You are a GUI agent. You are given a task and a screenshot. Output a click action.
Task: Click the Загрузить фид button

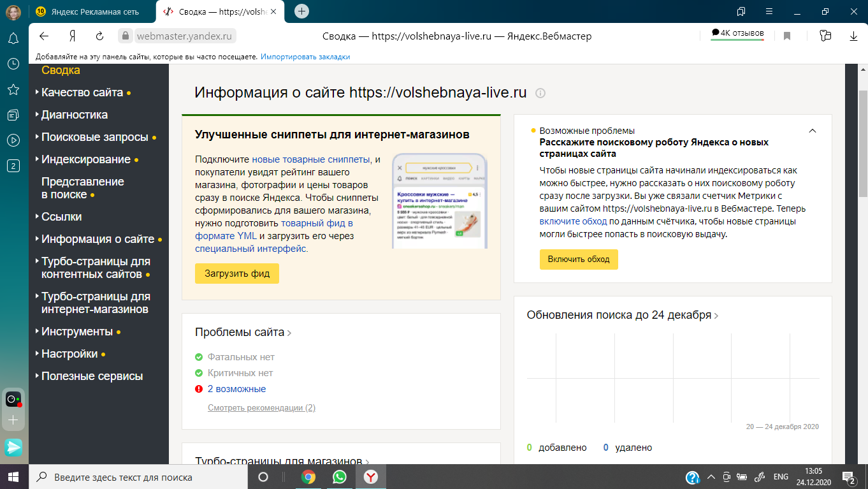point(237,274)
